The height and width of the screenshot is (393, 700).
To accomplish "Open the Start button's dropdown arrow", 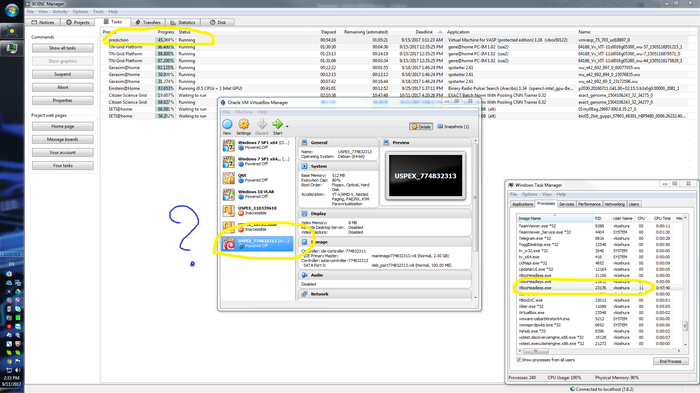I will (x=287, y=126).
